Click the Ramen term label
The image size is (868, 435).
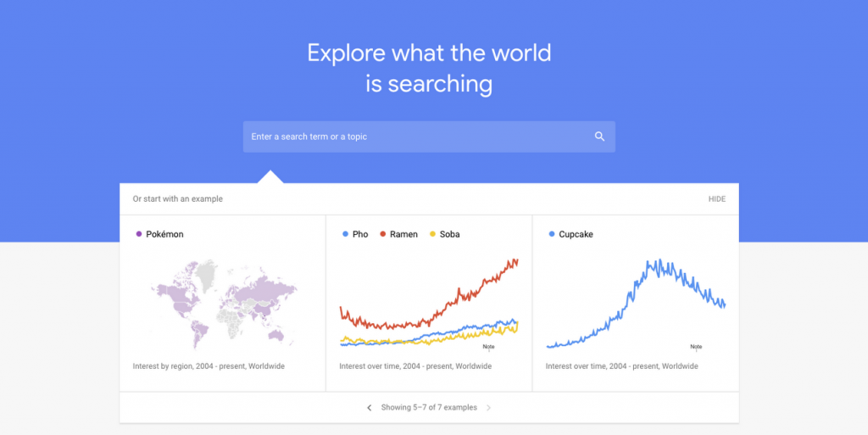pos(403,234)
